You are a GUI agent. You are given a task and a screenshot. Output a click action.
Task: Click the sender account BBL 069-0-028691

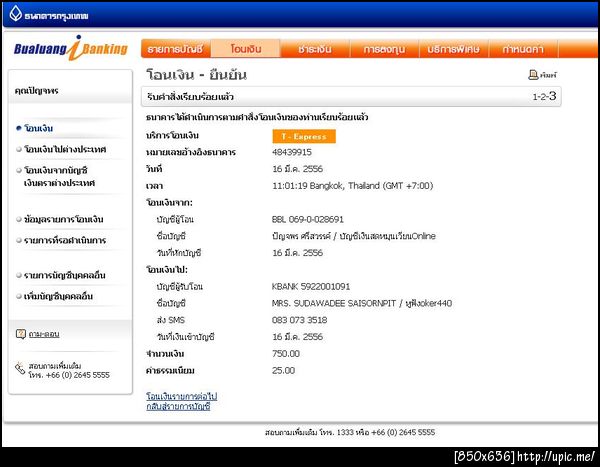click(x=308, y=219)
